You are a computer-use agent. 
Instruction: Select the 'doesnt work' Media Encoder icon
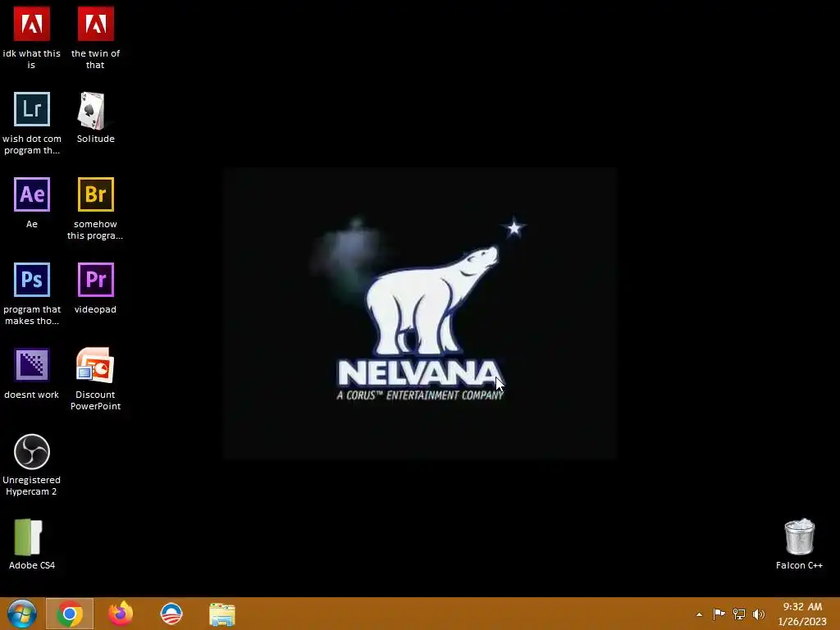32,364
